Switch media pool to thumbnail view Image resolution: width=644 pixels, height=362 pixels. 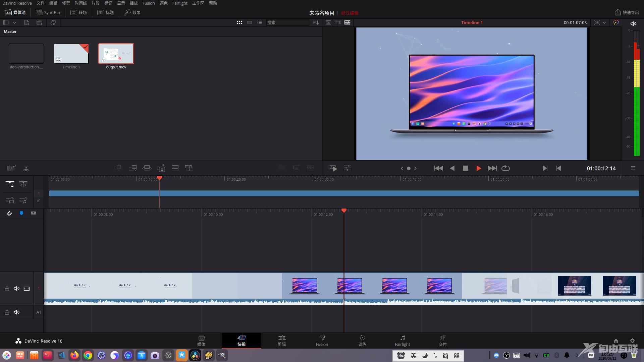(x=239, y=22)
